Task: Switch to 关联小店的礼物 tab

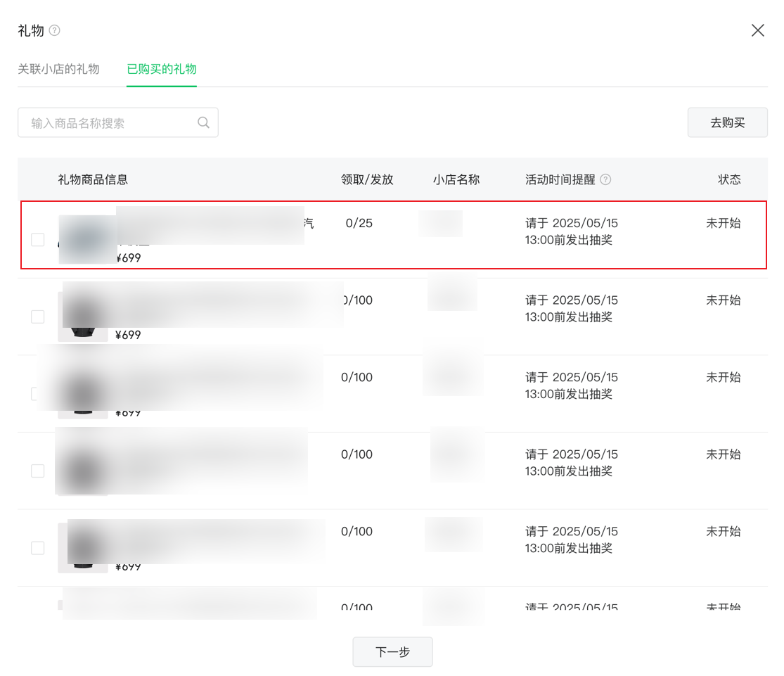Action: pyautogui.click(x=58, y=69)
